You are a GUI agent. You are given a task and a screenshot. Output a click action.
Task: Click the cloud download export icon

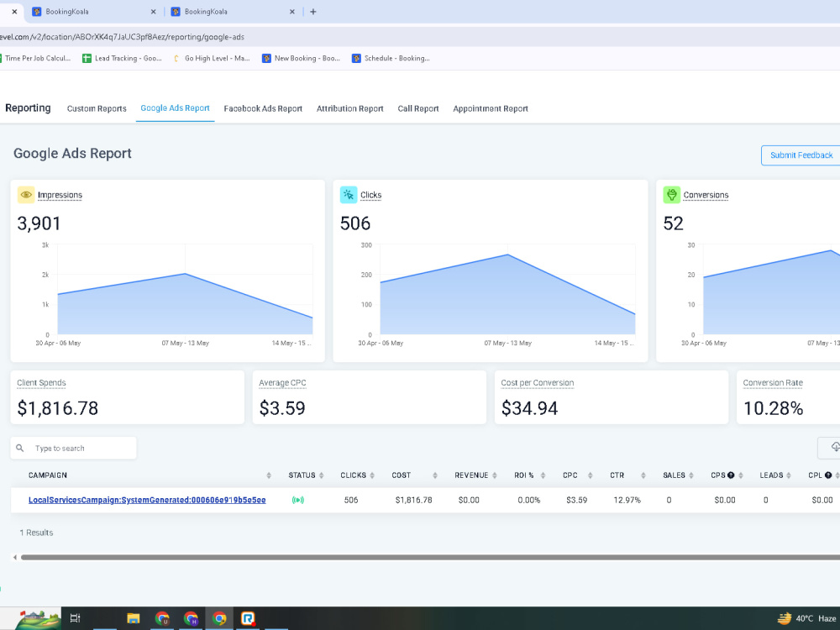[x=835, y=448]
